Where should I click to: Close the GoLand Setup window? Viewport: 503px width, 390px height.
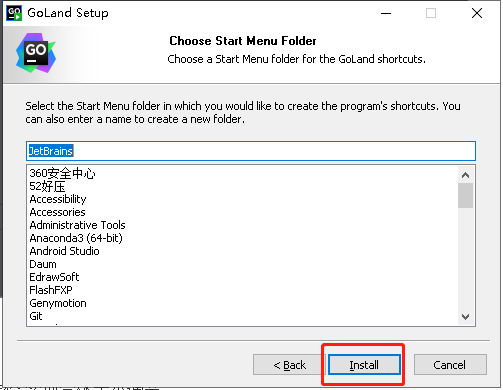pyautogui.click(x=477, y=13)
